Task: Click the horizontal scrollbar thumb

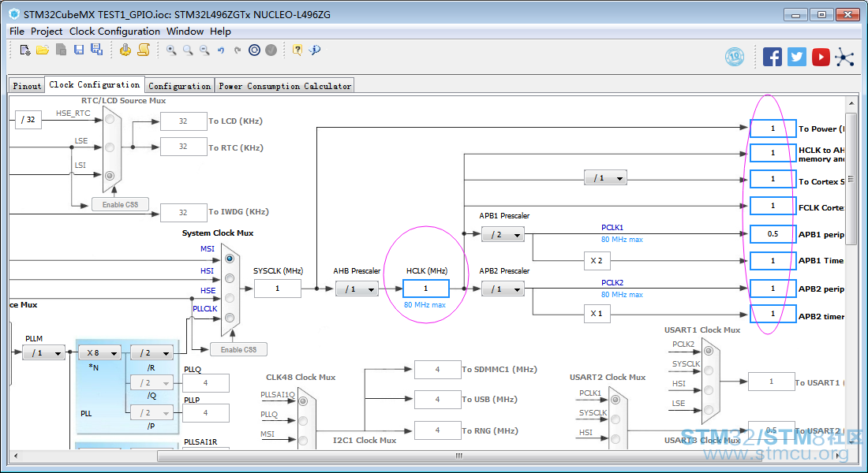Action: point(459,456)
